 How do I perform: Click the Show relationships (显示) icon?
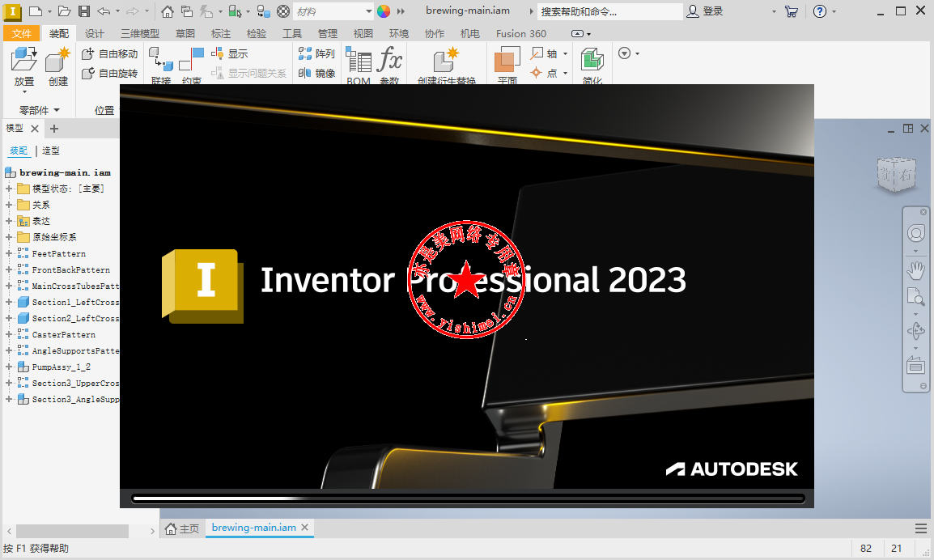point(229,53)
